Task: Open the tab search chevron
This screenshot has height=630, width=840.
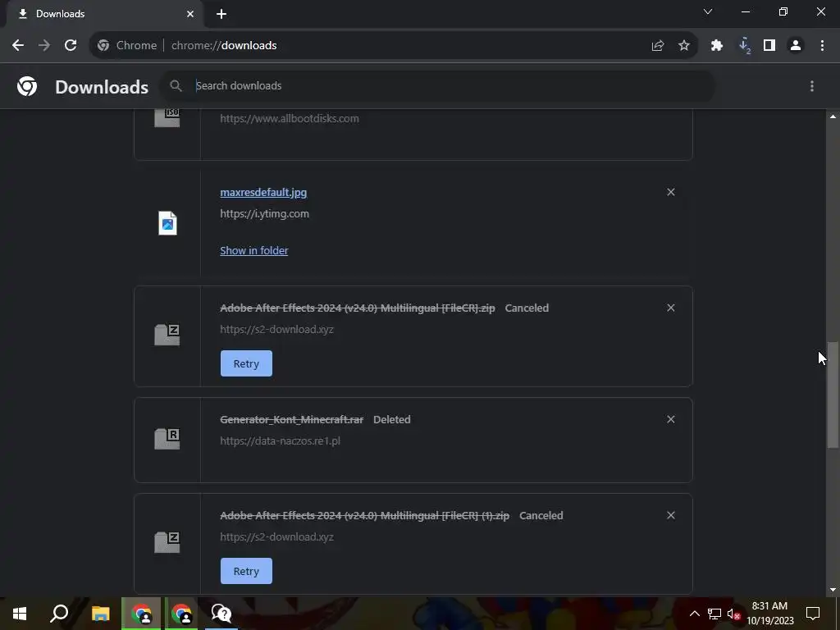Action: pyautogui.click(x=708, y=11)
